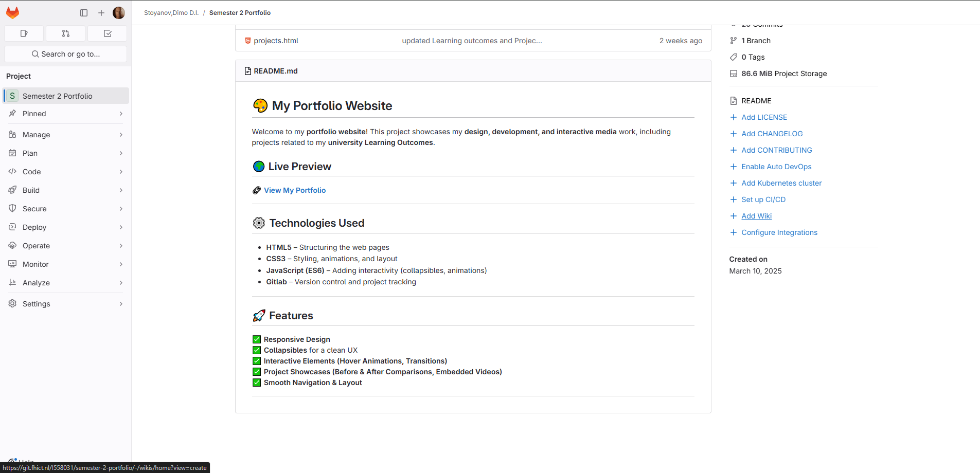This screenshot has height=473, width=980.
Task: Click the Add LICENSE link
Action: [x=764, y=117]
